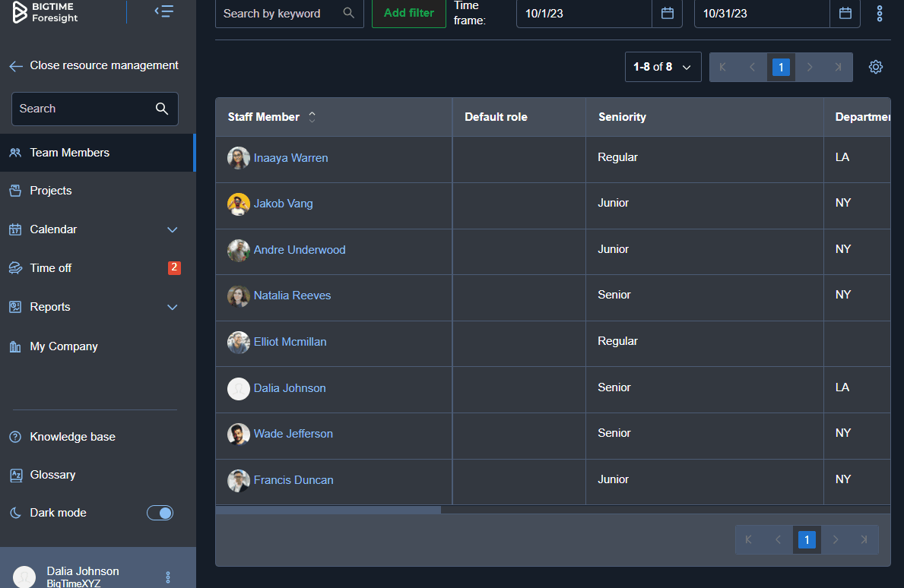
Task: Click the horizontal scrollbar under the table
Action: pyautogui.click(x=328, y=510)
